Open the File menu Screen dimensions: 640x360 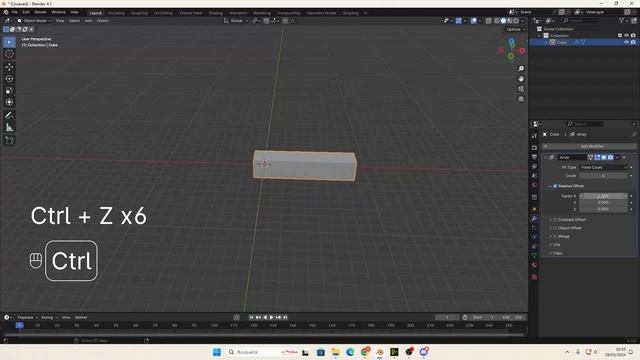point(15,13)
